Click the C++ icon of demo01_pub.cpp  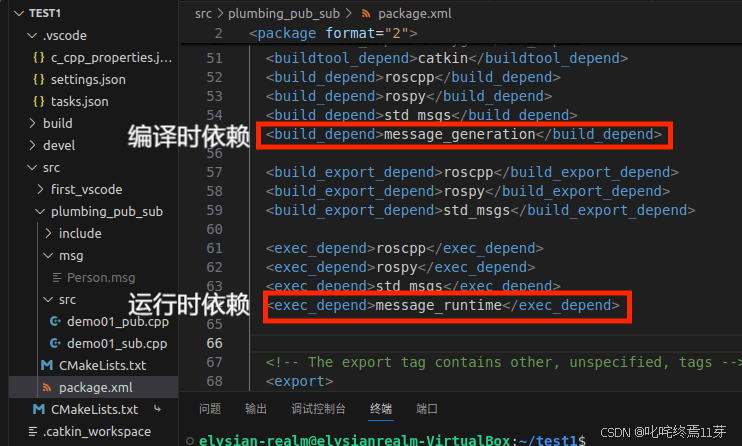coord(55,321)
